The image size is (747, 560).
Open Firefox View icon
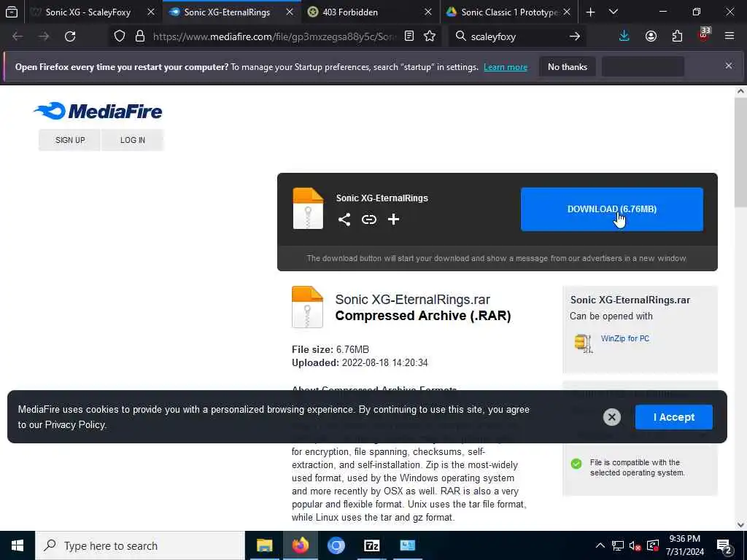(x=12, y=12)
